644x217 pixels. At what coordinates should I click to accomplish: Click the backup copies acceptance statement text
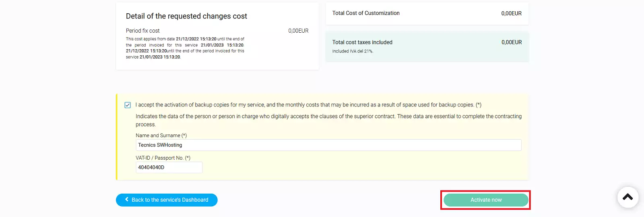click(x=308, y=105)
